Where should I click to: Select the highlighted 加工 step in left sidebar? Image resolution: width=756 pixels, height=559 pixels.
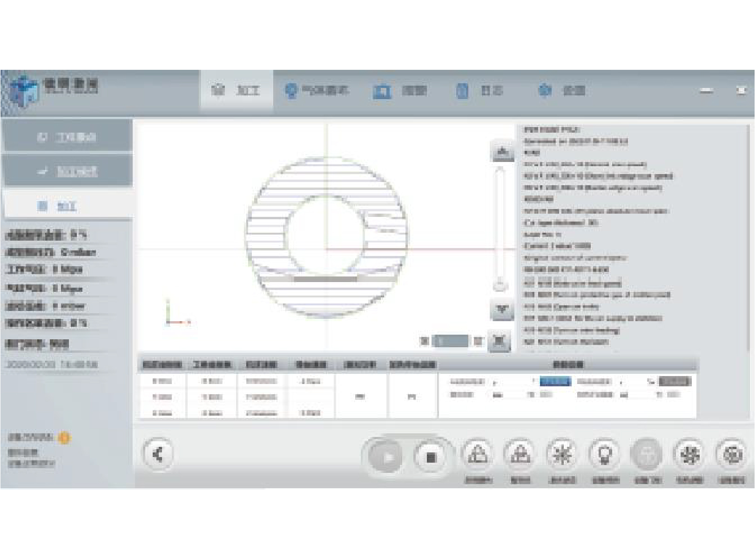click(67, 205)
